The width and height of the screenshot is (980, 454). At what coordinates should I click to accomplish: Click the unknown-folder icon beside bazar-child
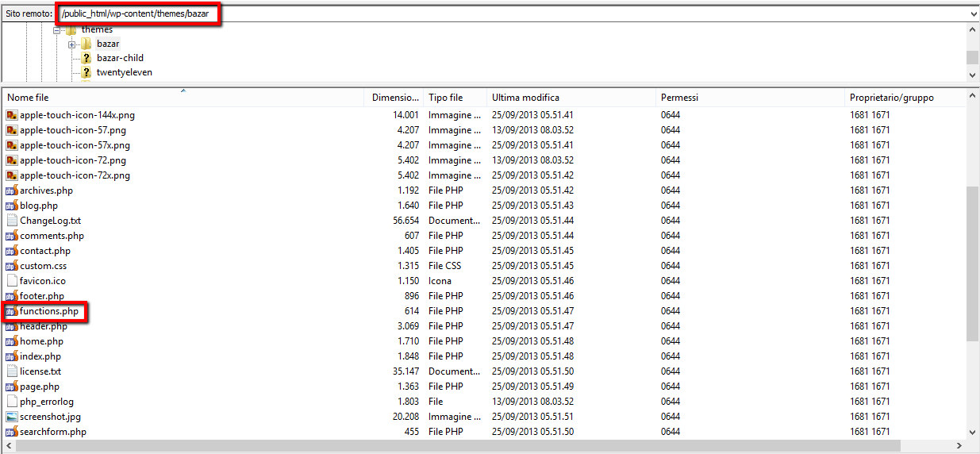point(86,58)
